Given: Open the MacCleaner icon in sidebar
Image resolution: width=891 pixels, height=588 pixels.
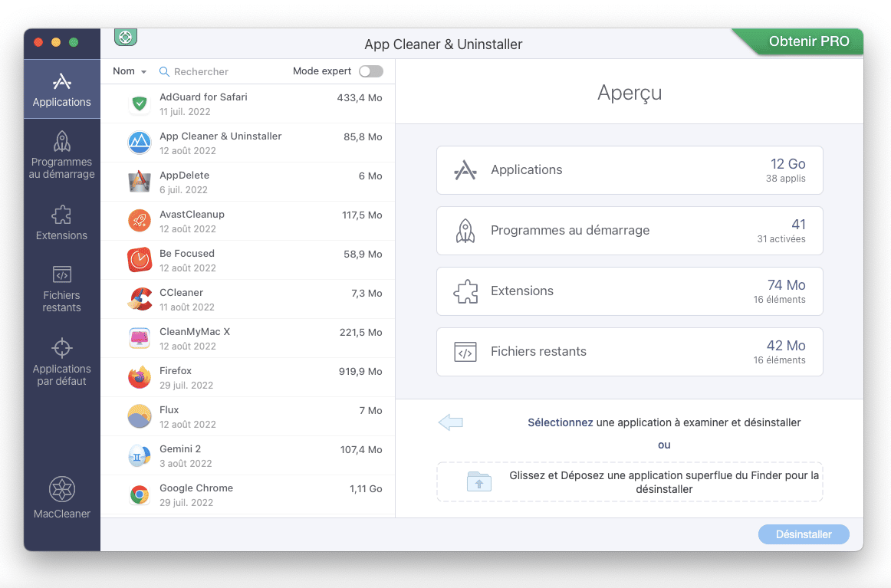Looking at the screenshot, I should (61, 489).
